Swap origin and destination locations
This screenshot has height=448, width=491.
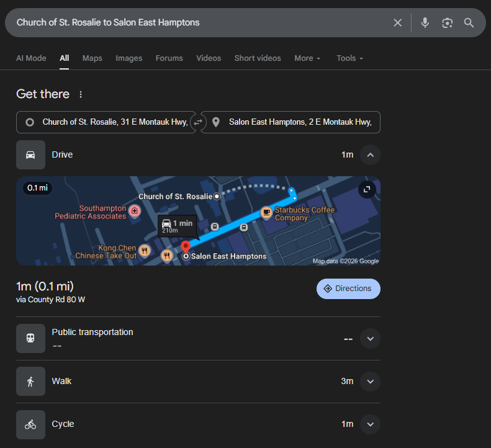click(198, 122)
